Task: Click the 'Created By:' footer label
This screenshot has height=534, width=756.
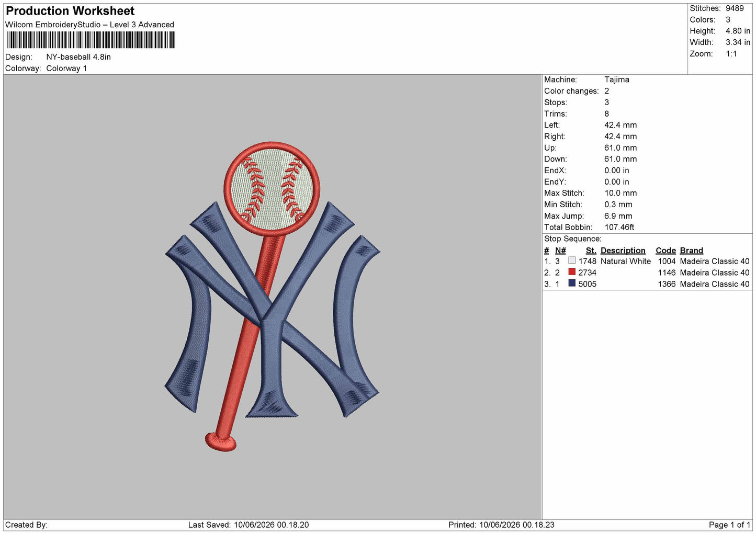Action: tap(26, 525)
